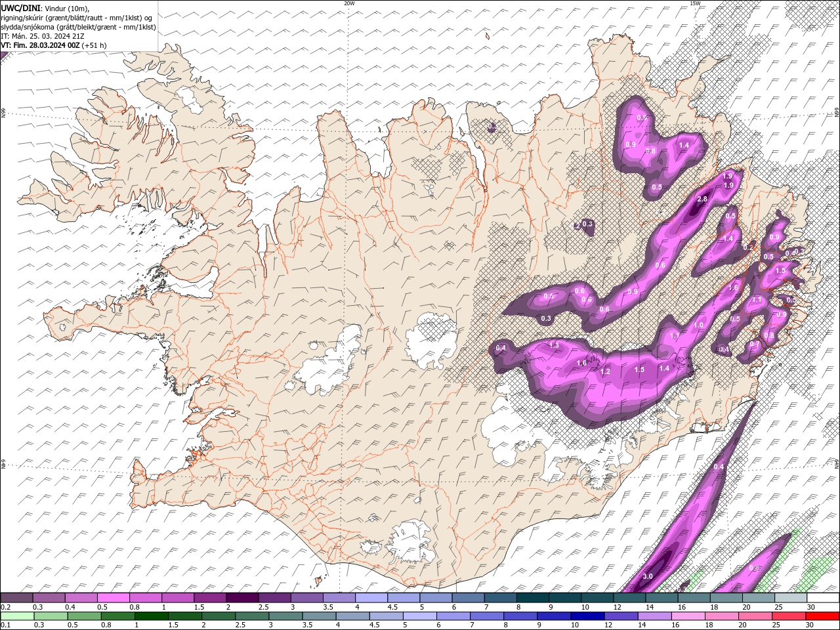Click the '0.2' label under the upper legend
Screen dimensions: 840x630
tap(5, 607)
